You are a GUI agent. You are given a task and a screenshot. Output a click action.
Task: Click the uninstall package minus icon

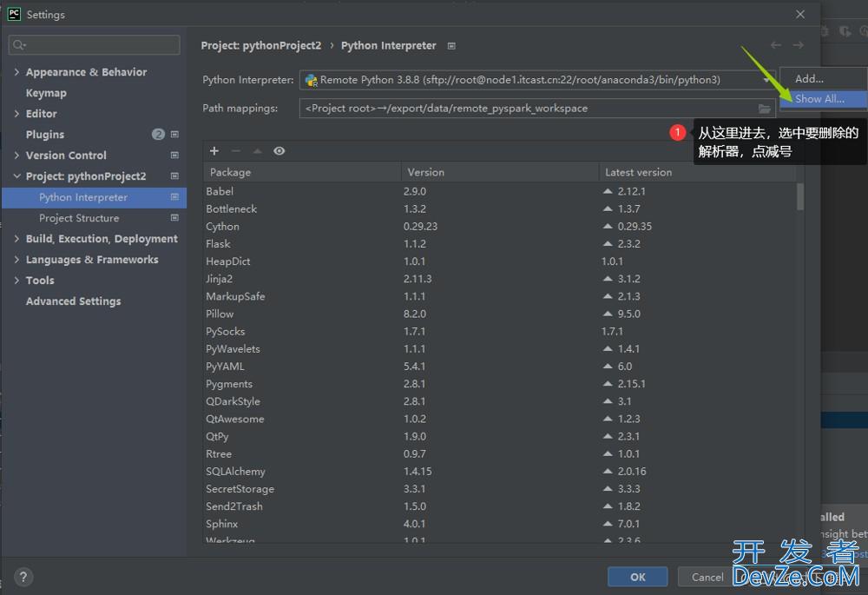[236, 150]
